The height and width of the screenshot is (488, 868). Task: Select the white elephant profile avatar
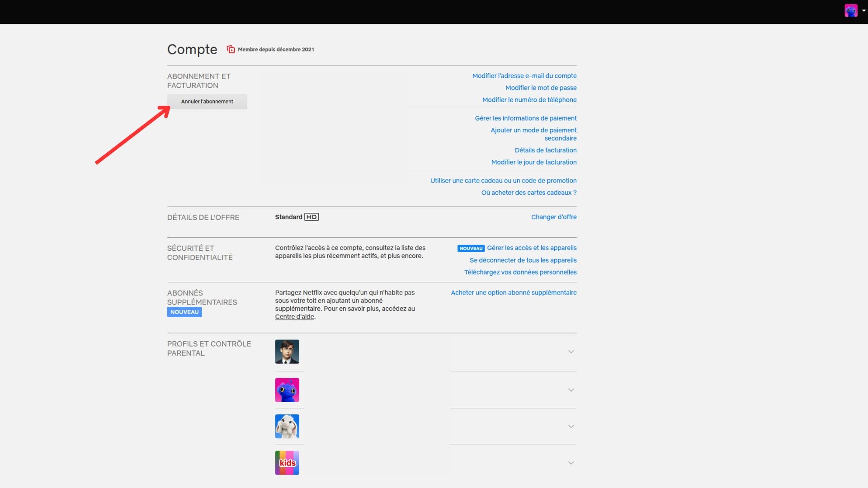tap(287, 427)
